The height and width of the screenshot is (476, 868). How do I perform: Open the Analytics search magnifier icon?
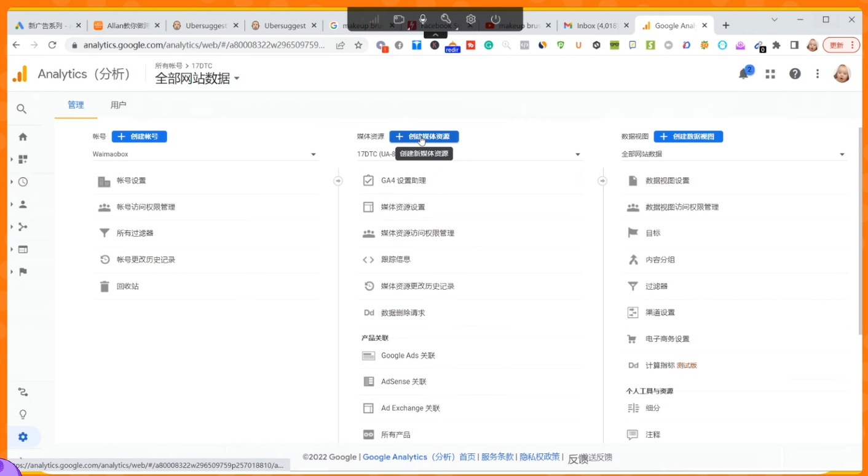[x=22, y=109]
